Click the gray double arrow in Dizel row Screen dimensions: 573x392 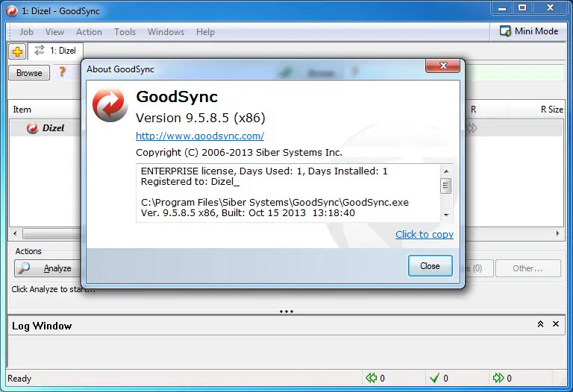472,128
